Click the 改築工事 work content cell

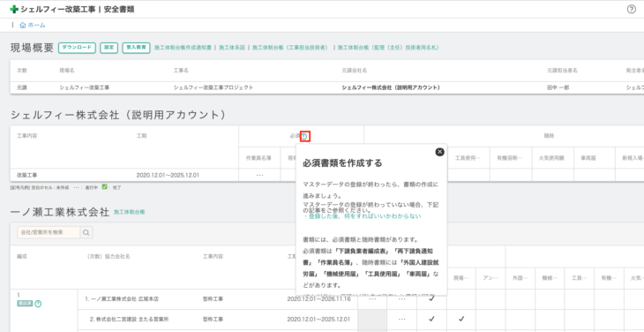click(x=26, y=175)
